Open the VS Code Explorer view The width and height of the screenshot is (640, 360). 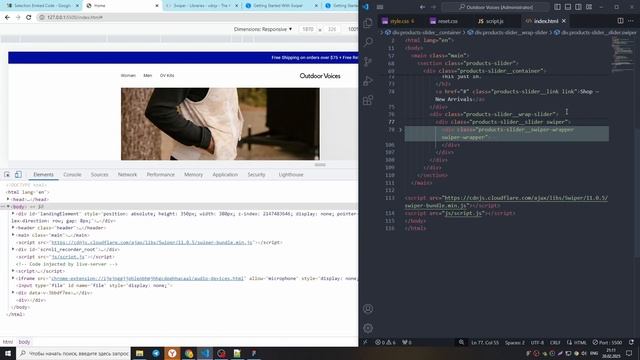coord(368,23)
